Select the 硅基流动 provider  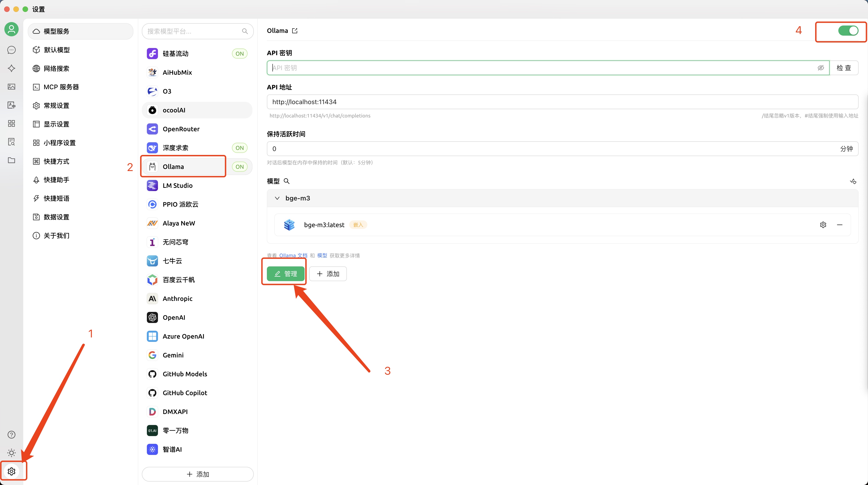click(x=197, y=54)
